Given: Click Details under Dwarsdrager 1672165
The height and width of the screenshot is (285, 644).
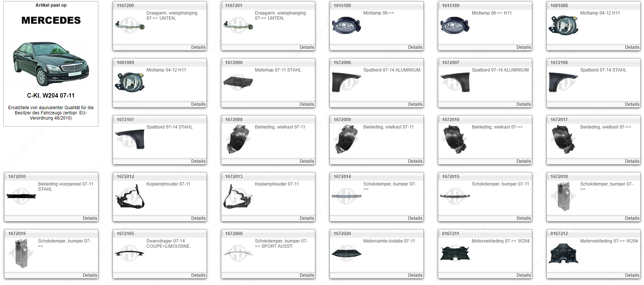Looking at the screenshot, I should coord(198,275).
